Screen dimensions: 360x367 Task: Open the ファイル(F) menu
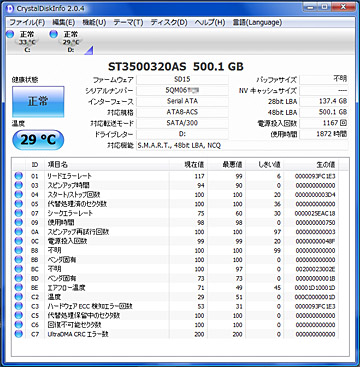point(27,22)
